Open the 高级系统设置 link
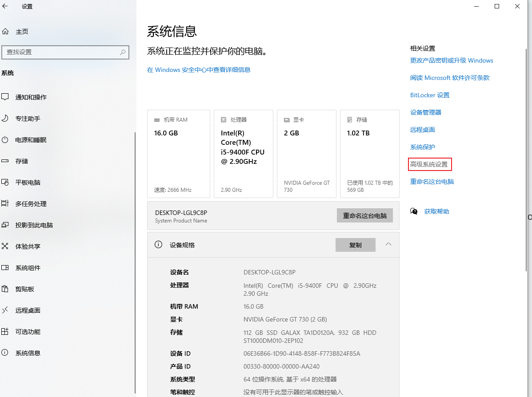Screen dimensions: 532x397 [x=429, y=164]
